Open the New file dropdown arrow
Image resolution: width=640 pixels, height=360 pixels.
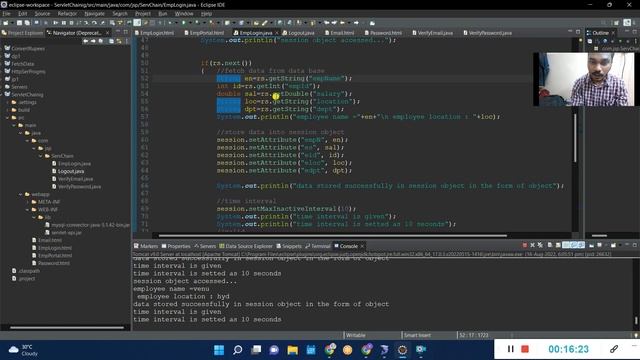[x=11, y=23]
